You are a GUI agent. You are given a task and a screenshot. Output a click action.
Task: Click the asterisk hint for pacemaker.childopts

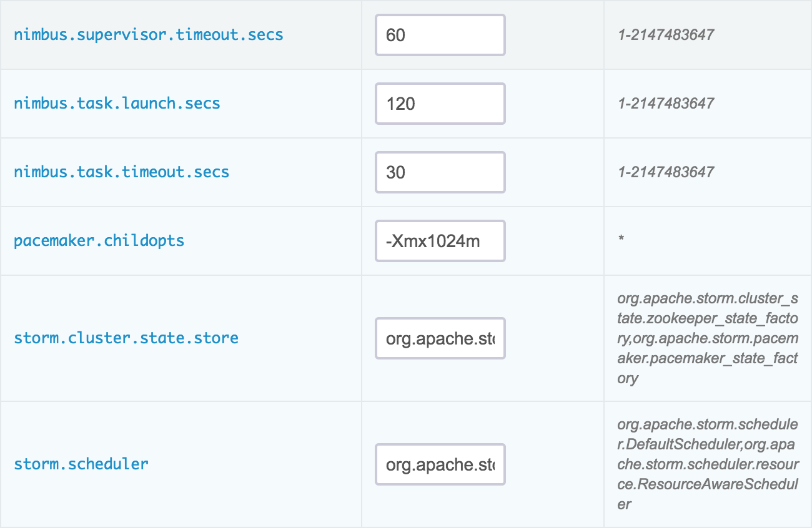(x=621, y=240)
